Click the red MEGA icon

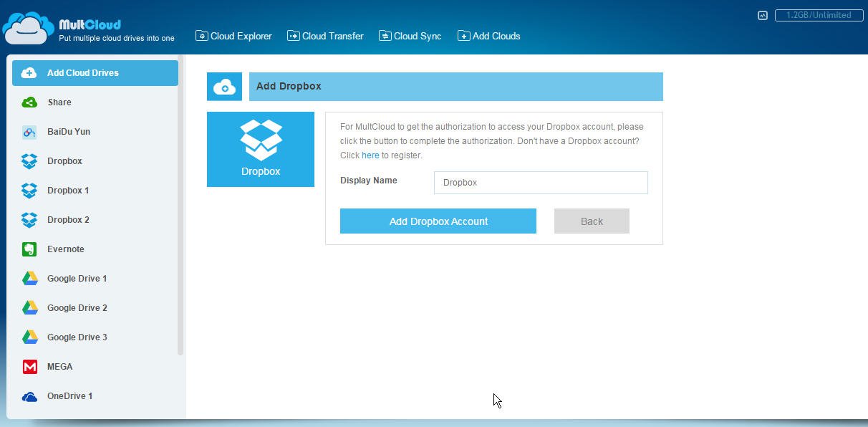(x=29, y=367)
